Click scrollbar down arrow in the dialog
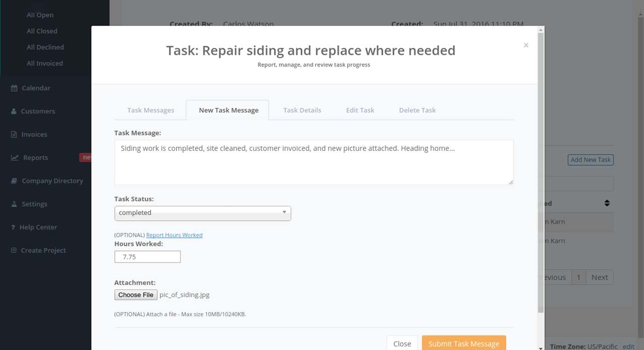The height and width of the screenshot is (350, 644). [541, 347]
